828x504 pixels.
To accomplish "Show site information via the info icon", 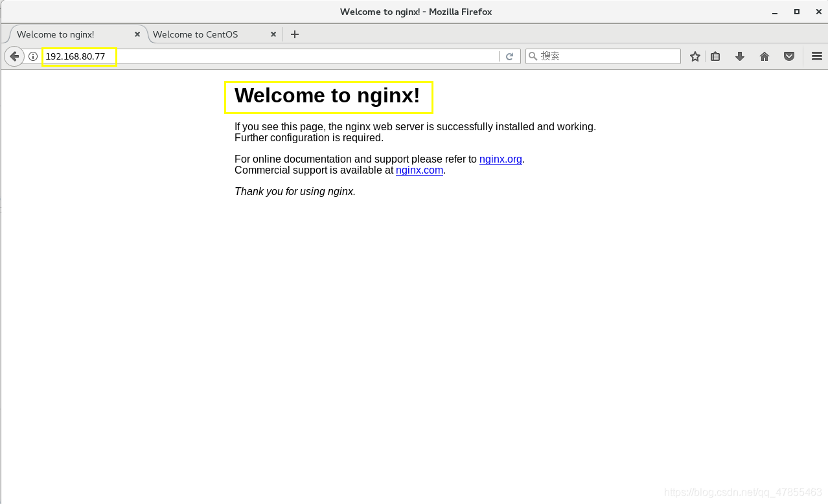I will [33, 56].
